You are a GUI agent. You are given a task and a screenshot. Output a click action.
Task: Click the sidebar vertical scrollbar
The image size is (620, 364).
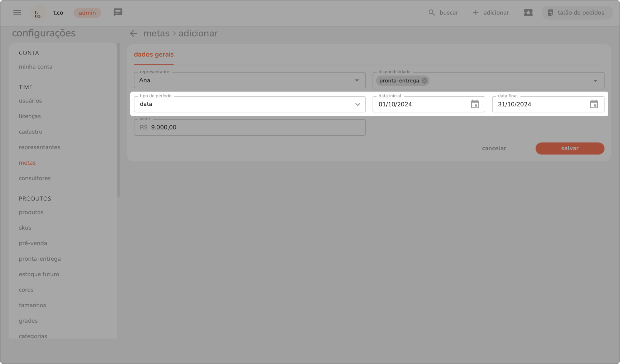(x=119, y=120)
